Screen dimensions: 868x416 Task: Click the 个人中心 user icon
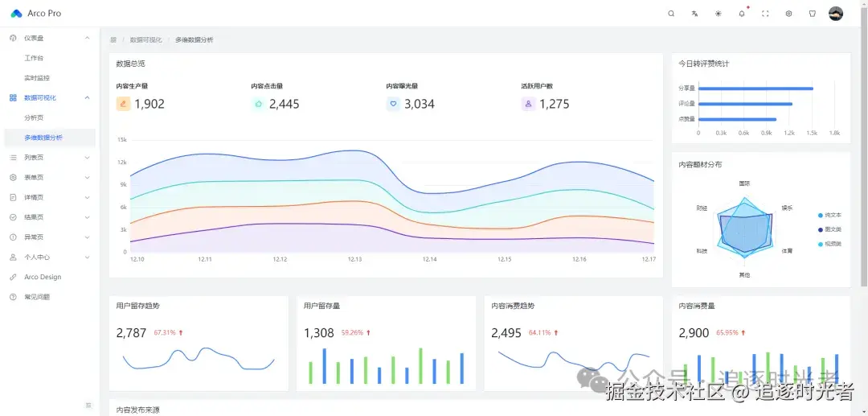(x=14, y=257)
